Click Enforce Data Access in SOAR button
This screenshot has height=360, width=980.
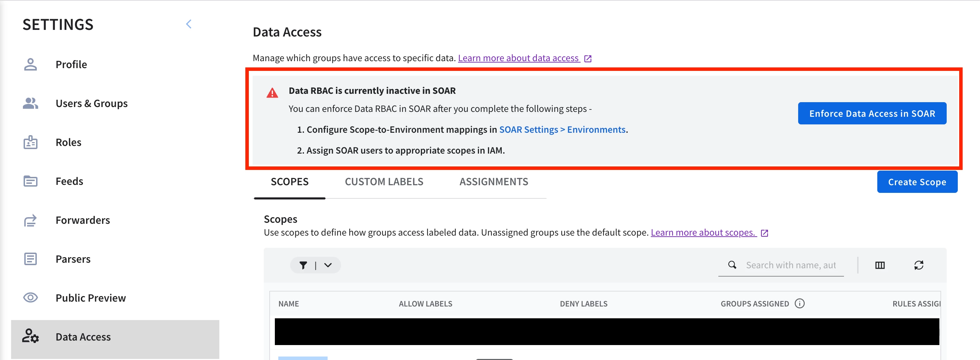872,113
